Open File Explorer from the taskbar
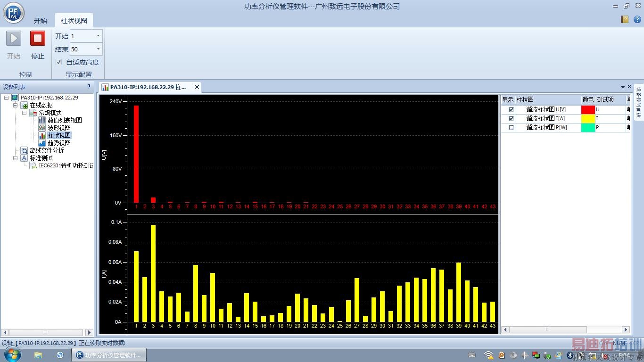This screenshot has height=362, width=644. pos(38,355)
